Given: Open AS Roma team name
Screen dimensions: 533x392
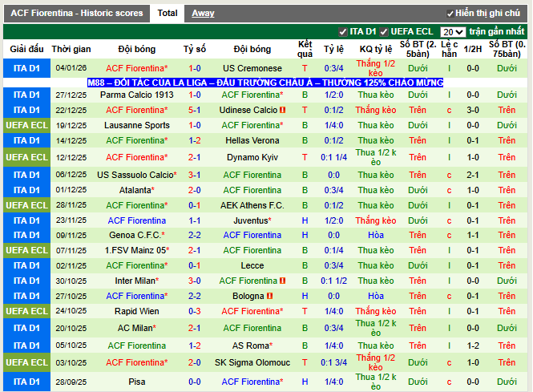Looking at the screenshot, I should [252, 346].
